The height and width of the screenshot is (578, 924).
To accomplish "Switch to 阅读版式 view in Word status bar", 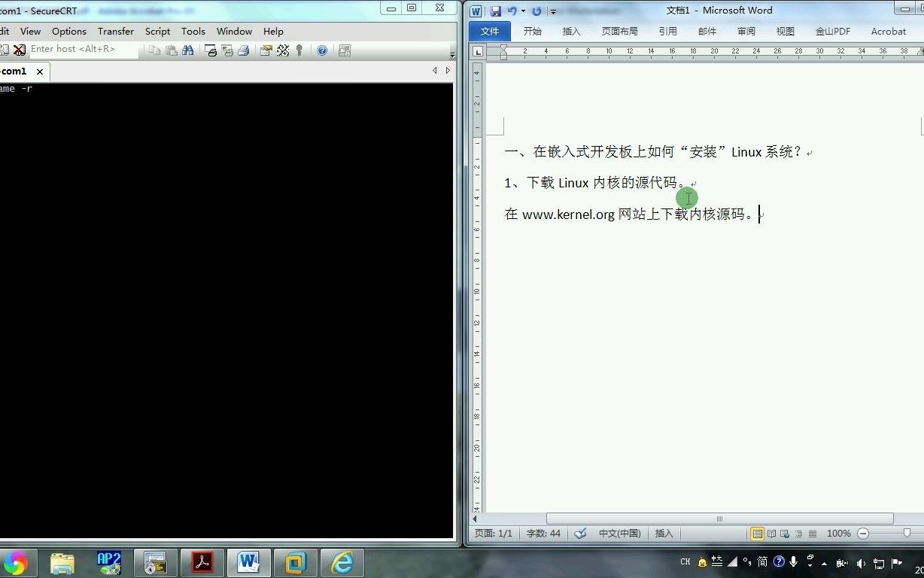I will (772, 533).
